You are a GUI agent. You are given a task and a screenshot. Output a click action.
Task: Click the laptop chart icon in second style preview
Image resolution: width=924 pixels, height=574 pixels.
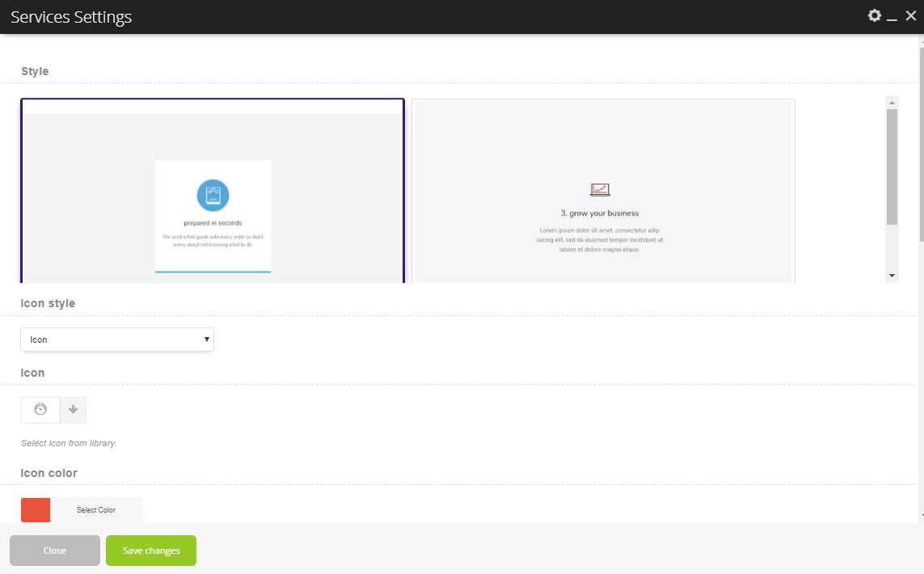coord(600,190)
